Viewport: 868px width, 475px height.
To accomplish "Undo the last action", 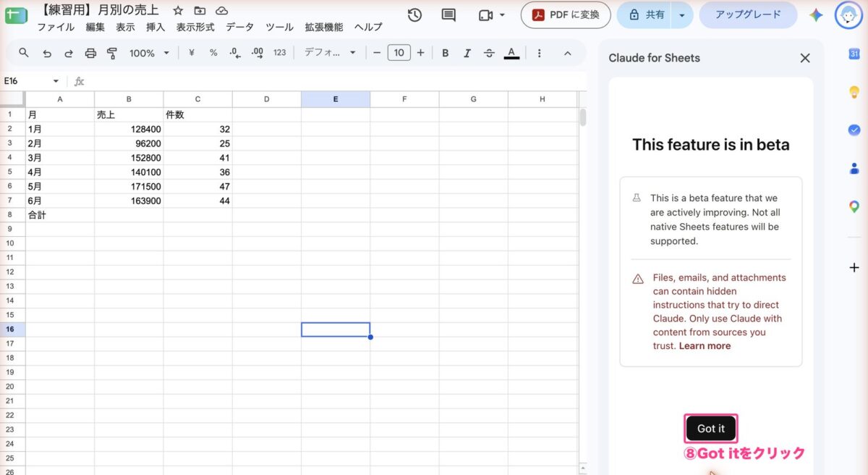I will (x=47, y=53).
